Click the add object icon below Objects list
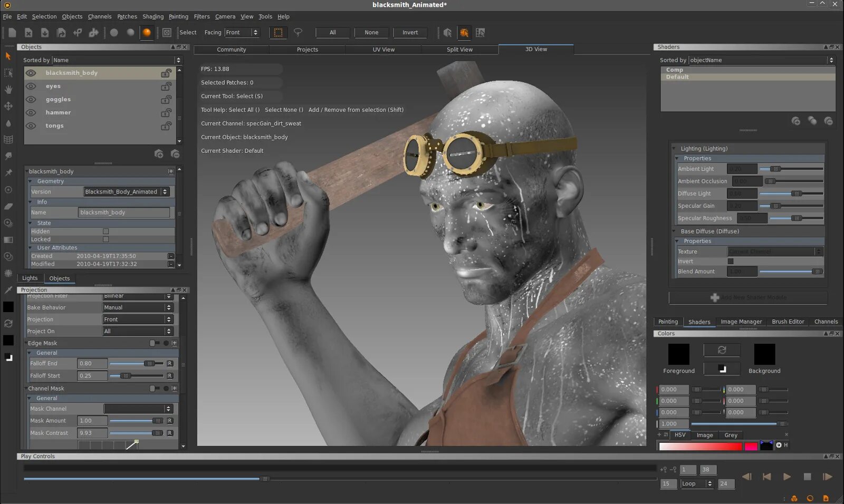Screen dimensions: 844x504 [x=159, y=154]
